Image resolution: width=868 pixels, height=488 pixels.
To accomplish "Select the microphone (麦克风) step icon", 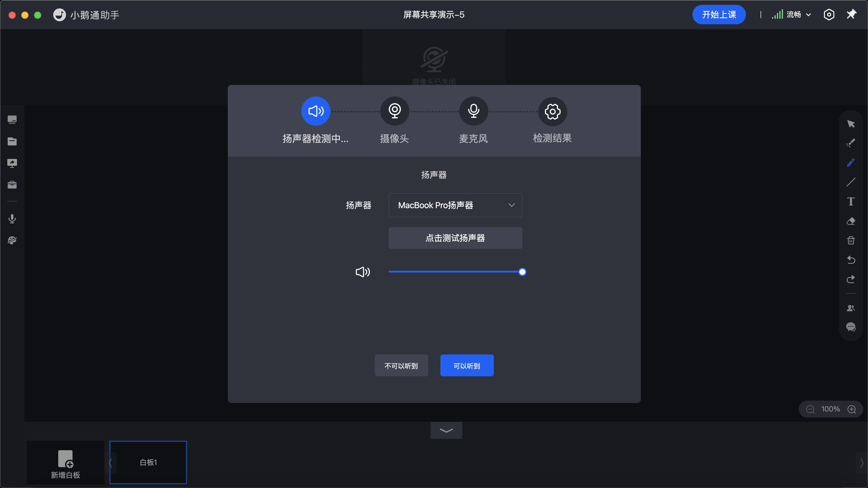I will click(x=473, y=111).
